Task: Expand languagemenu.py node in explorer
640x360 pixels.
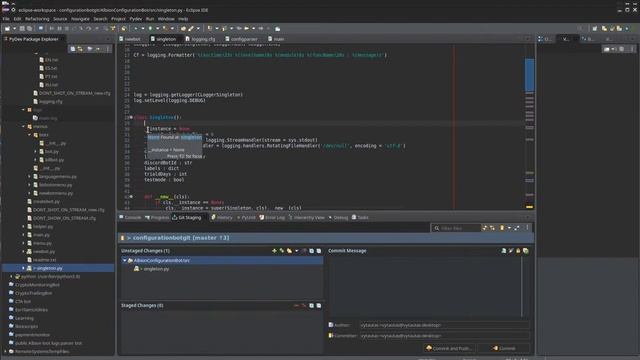Action: click(x=29, y=176)
